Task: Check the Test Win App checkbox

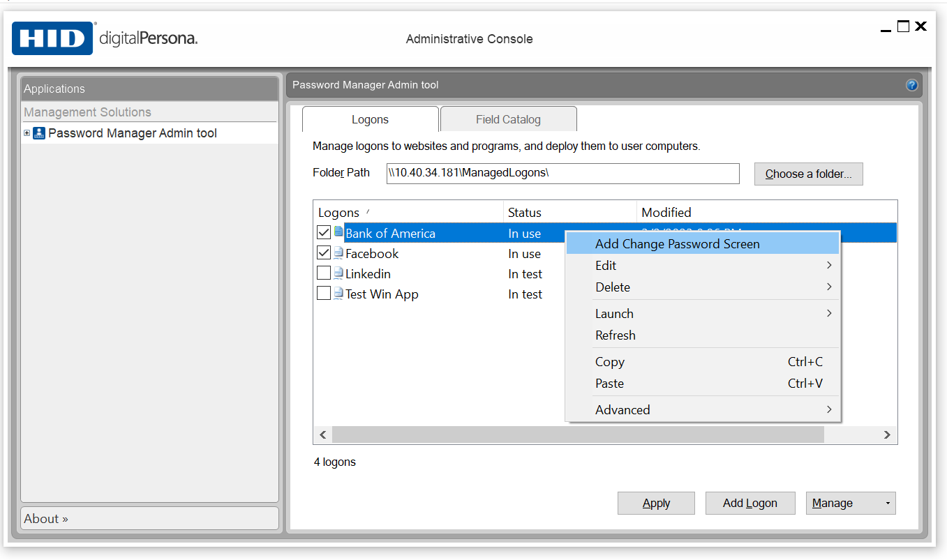Action: click(x=324, y=294)
